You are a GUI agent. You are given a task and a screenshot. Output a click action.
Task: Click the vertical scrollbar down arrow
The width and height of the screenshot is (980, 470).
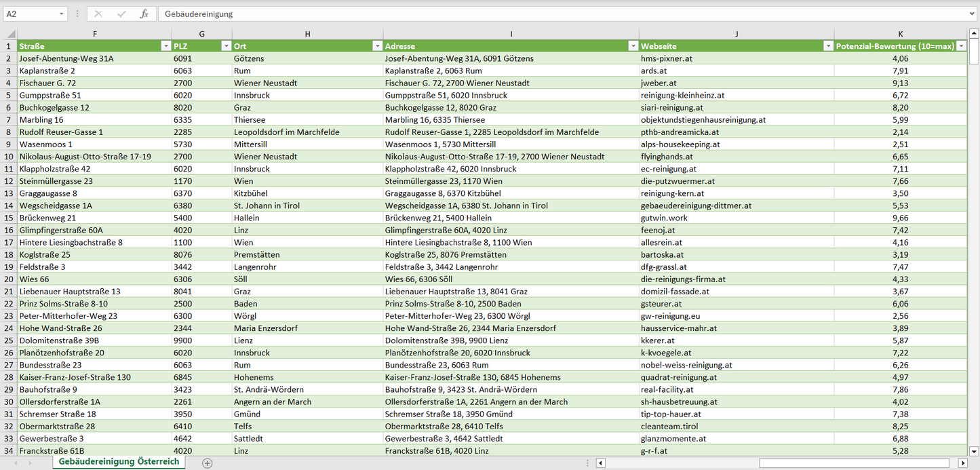(974, 451)
